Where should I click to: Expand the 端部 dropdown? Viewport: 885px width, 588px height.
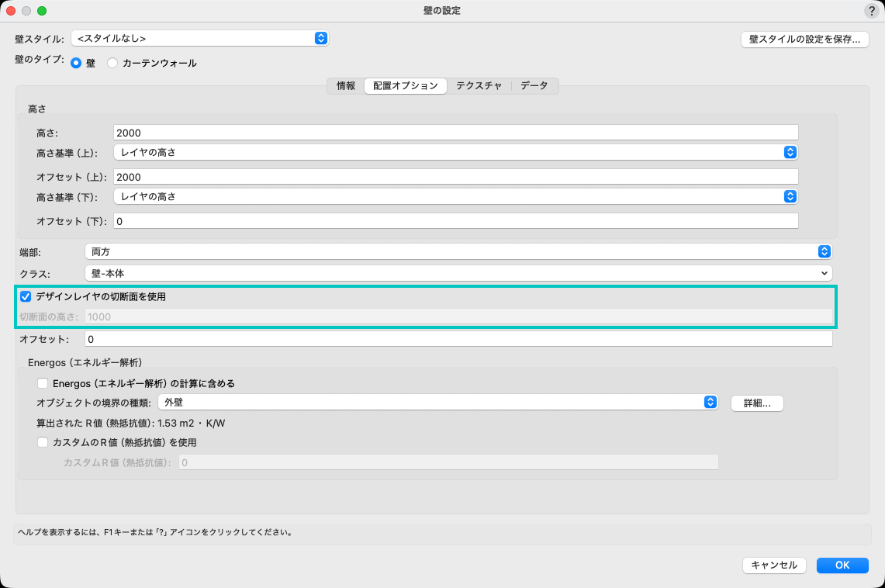coord(458,251)
